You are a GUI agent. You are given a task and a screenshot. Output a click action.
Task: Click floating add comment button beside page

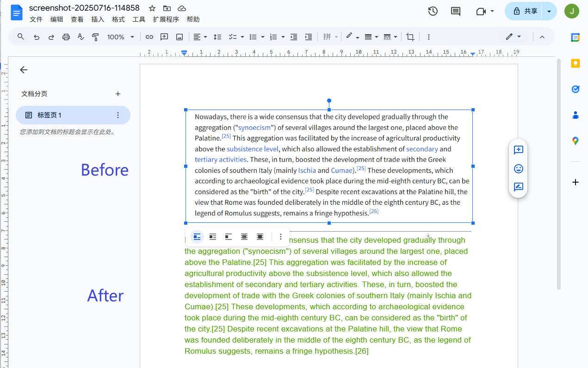[519, 150]
